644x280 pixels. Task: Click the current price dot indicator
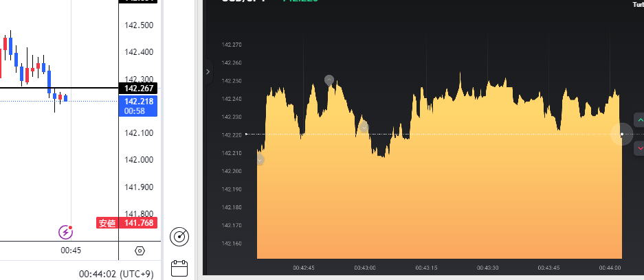[621, 134]
